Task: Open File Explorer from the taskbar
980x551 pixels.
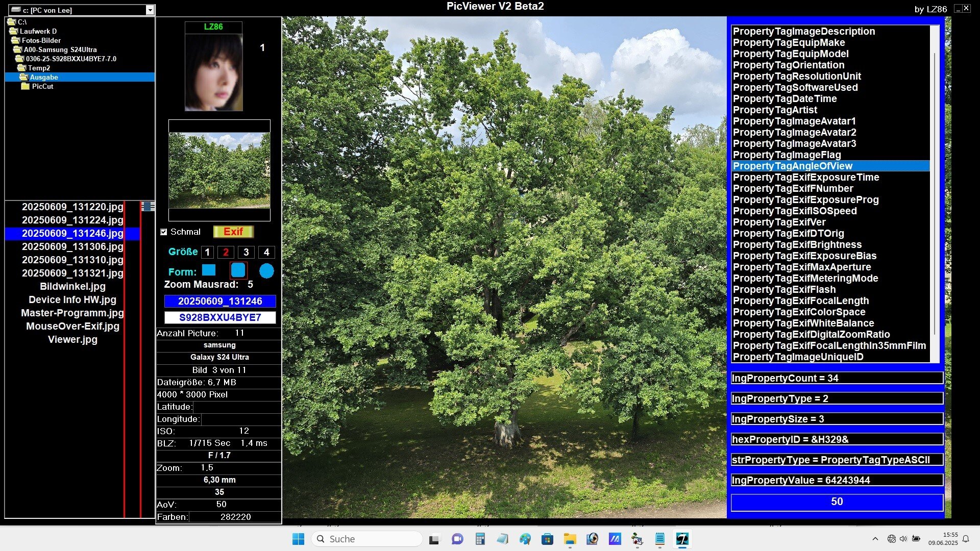Action: click(x=570, y=539)
